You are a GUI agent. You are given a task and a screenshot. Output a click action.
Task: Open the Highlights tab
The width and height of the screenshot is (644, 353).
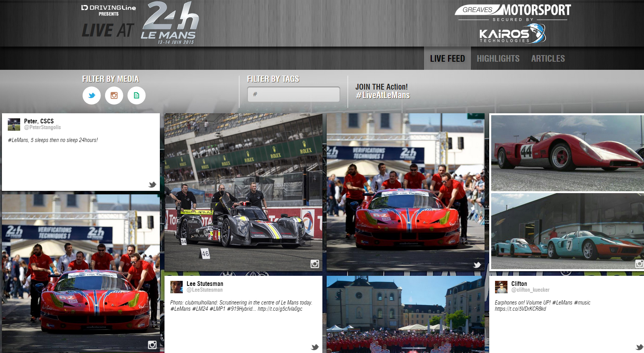pos(498,59)
